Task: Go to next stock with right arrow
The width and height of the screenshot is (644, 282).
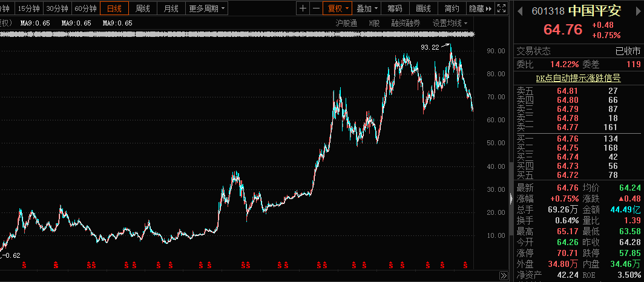Action: [637, 10]
